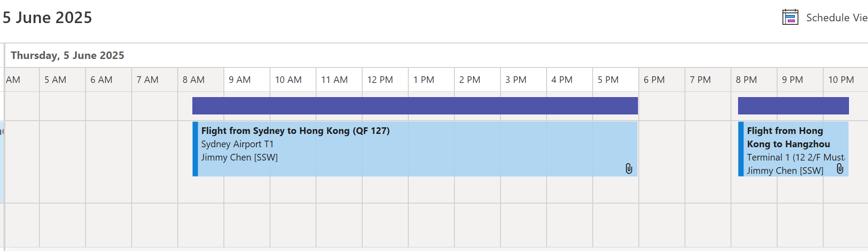Open the Schedule View label
The height and width of the screenshot is (251, 868).
click(x=836, y=18)
